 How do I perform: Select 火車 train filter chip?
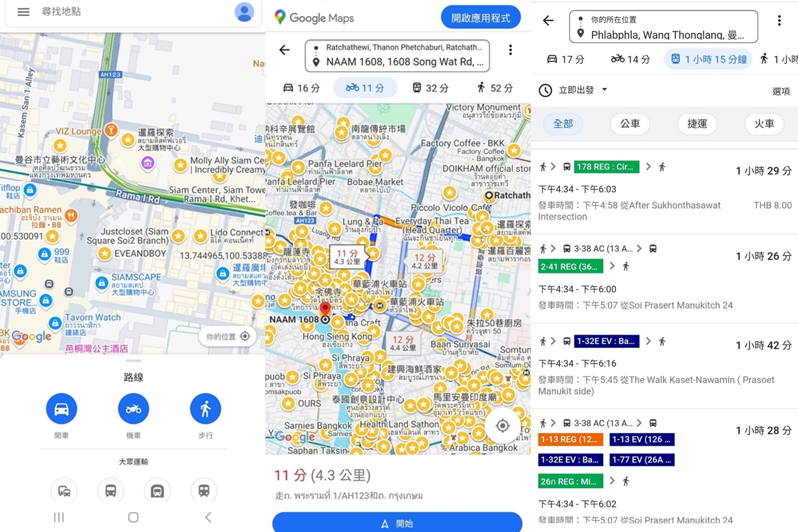tap(764, 124)
